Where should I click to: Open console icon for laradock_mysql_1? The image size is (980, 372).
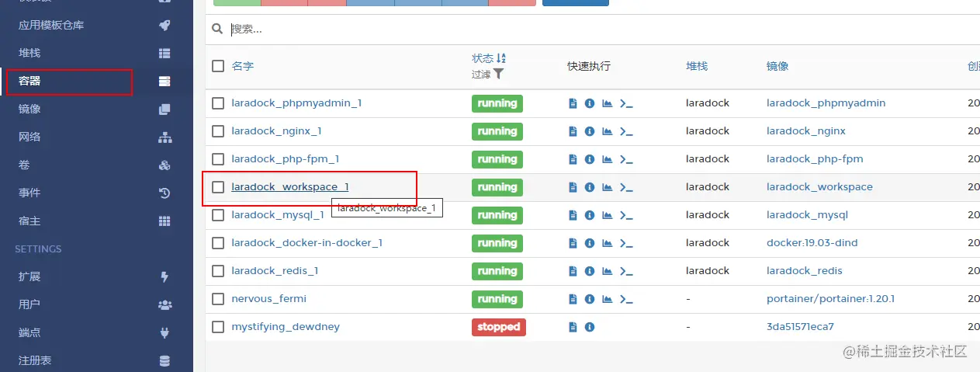626,215
